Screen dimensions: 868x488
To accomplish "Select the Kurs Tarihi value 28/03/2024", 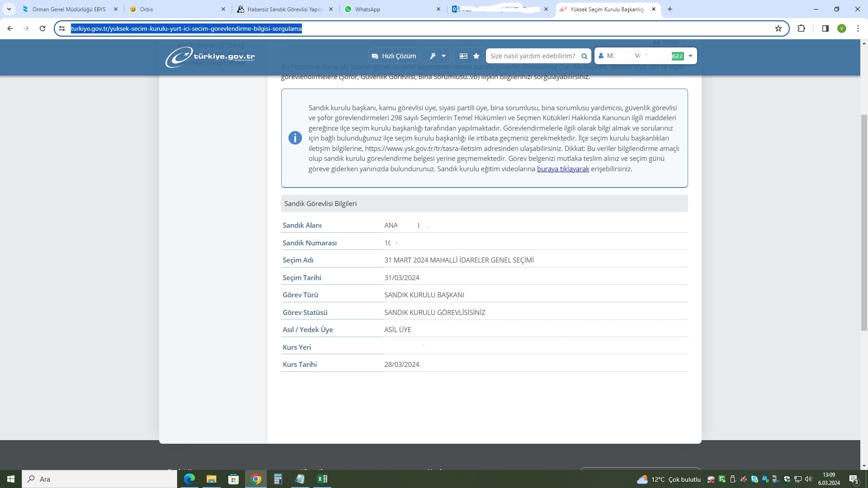I will coord(401,365).
